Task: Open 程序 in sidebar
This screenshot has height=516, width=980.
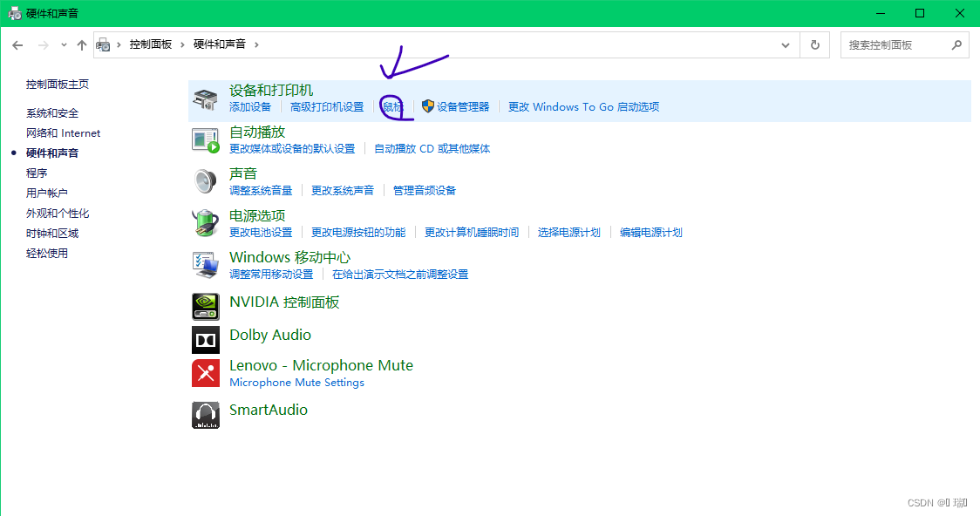Action: coord(37,173)
